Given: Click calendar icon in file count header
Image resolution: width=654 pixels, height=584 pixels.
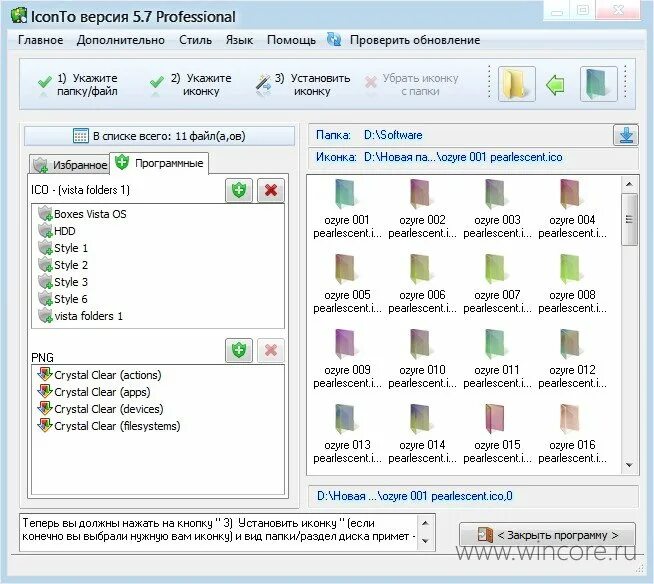Looking at the screenshot, I should (80, 136).
